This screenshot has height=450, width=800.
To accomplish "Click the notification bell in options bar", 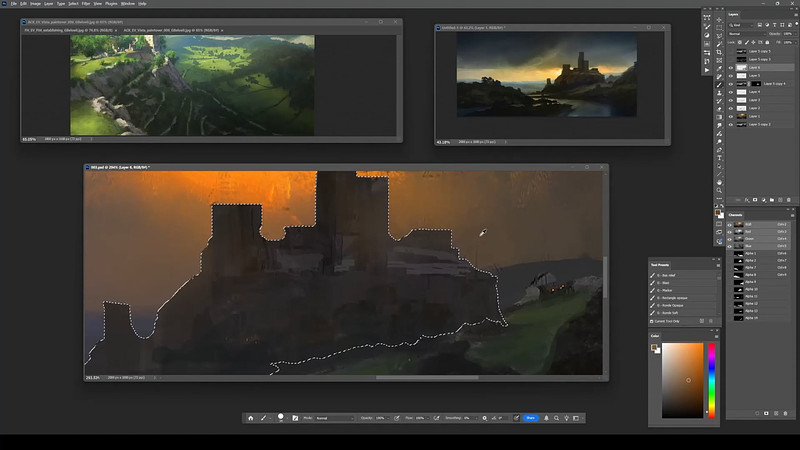I will 546,418.
